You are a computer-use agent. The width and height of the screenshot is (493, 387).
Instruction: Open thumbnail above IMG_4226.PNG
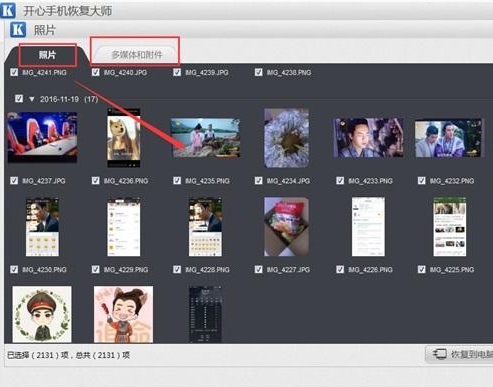368,227
